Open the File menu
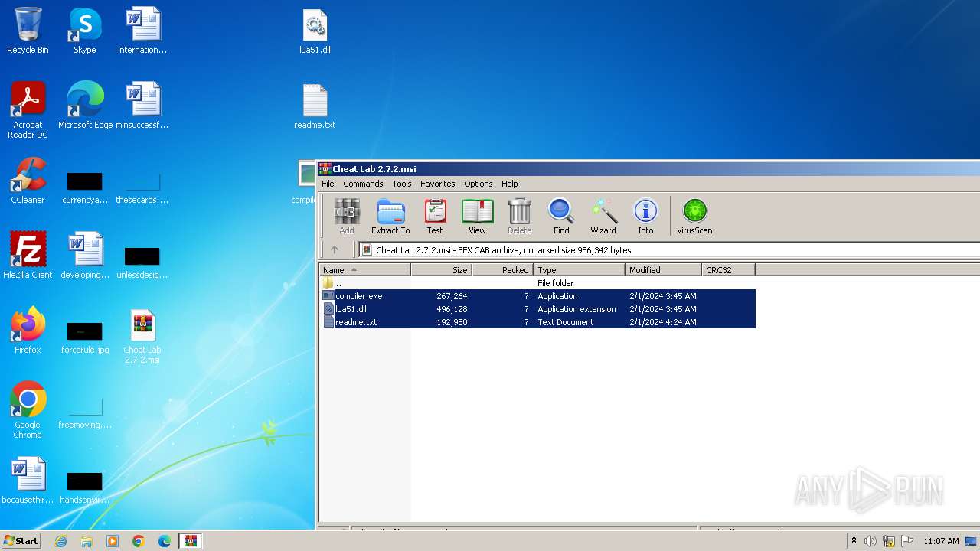This screenshot has height=551, width=980. point(328,184)
